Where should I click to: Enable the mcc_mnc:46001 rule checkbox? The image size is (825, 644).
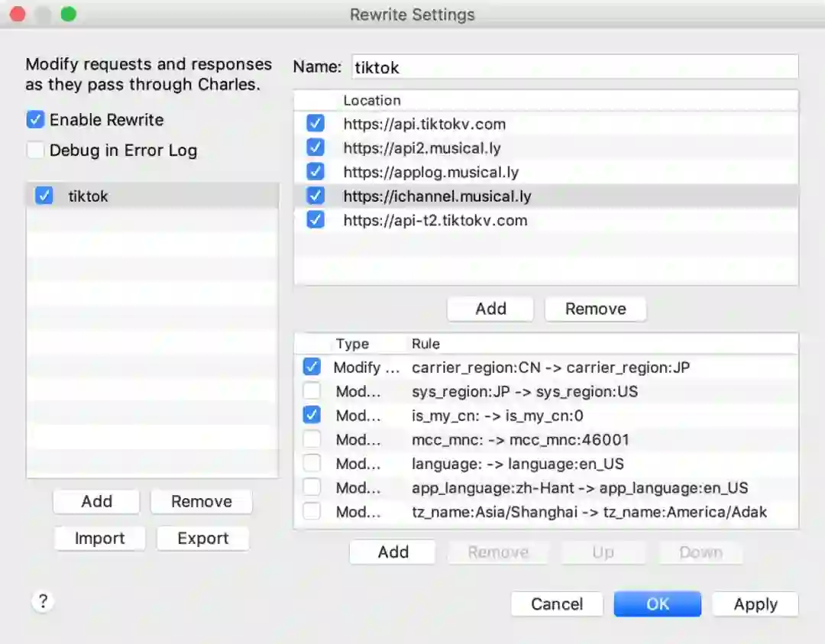click(x=312, y=439)
